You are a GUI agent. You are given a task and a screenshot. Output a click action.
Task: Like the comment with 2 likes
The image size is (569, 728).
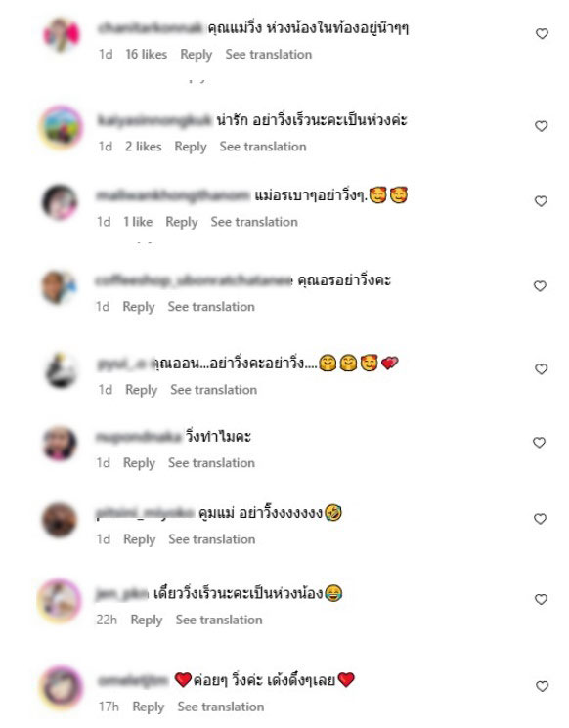pyautogui.click(x=541, y=126)
